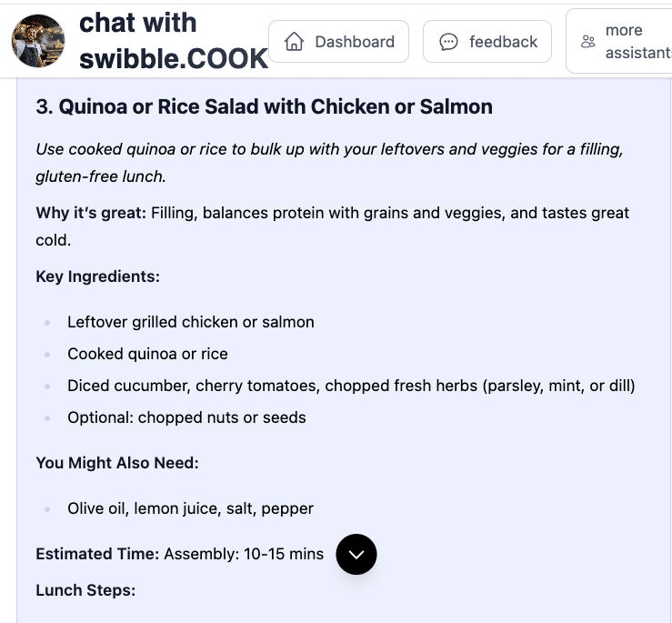Select the "Olive oil, lemon juice" list item
The height and width of the screenshot is (623, 672).
[190, 508]
